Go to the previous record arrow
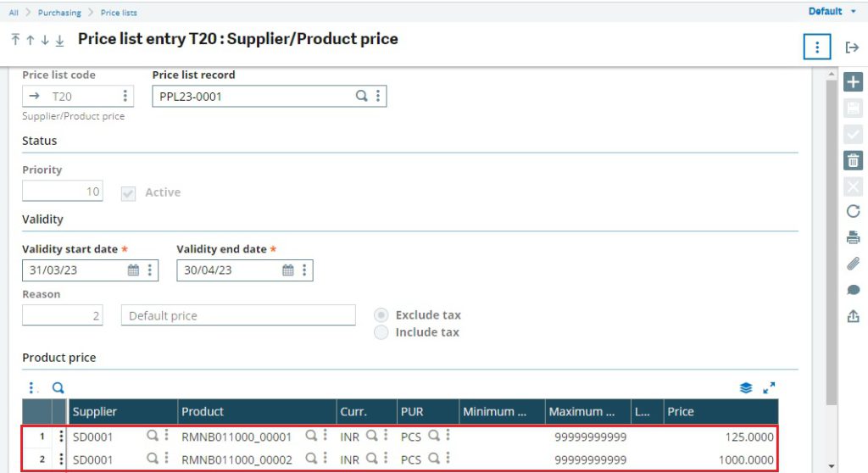Screen dimensions: 868x473 point(31,40)
